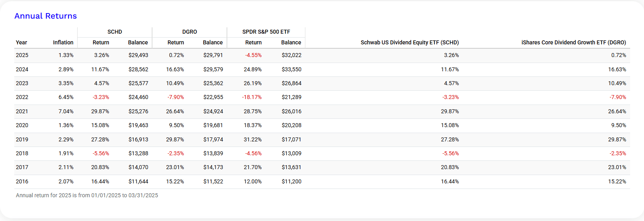Select the DGRO balance $17,974
This screenshot has height=221, width=644.
click(213, 139)
